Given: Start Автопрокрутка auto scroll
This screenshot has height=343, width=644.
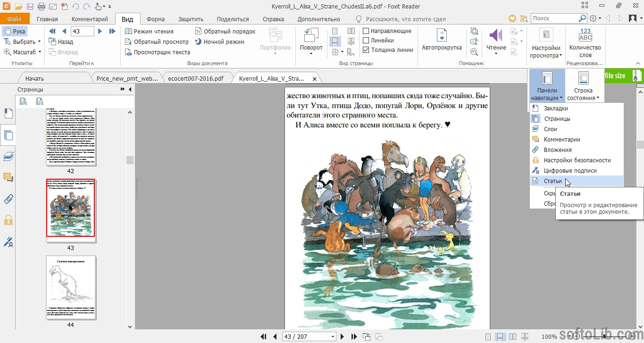Looking at the screenshot, I should point(442,41).
